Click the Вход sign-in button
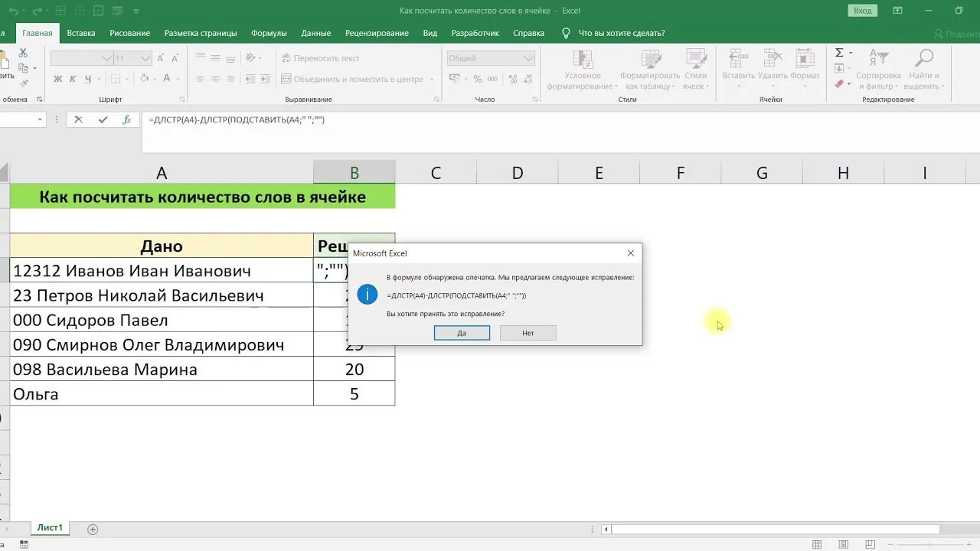The height and width of the screenshot is (551, 980). click(x=862, y=11)
